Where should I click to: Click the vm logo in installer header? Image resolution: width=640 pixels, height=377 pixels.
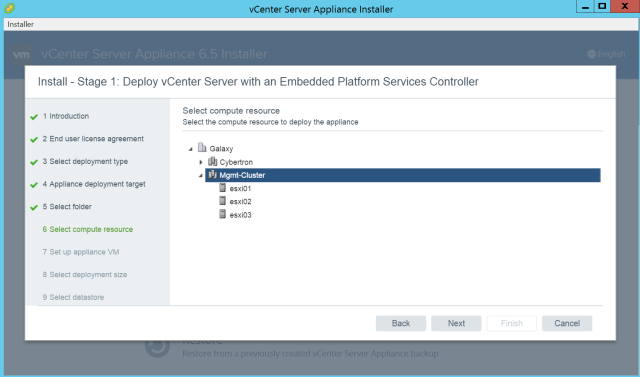coord(21,54)
